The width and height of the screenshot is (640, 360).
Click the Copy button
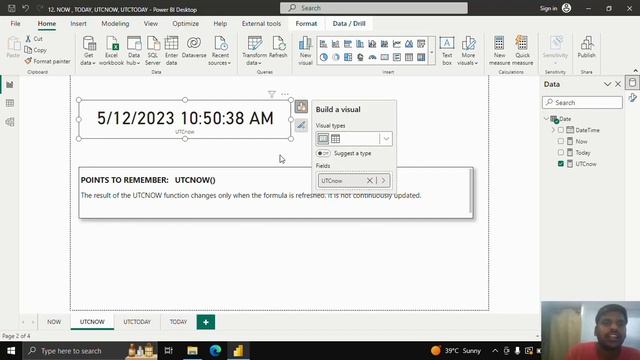click(36, 50)
